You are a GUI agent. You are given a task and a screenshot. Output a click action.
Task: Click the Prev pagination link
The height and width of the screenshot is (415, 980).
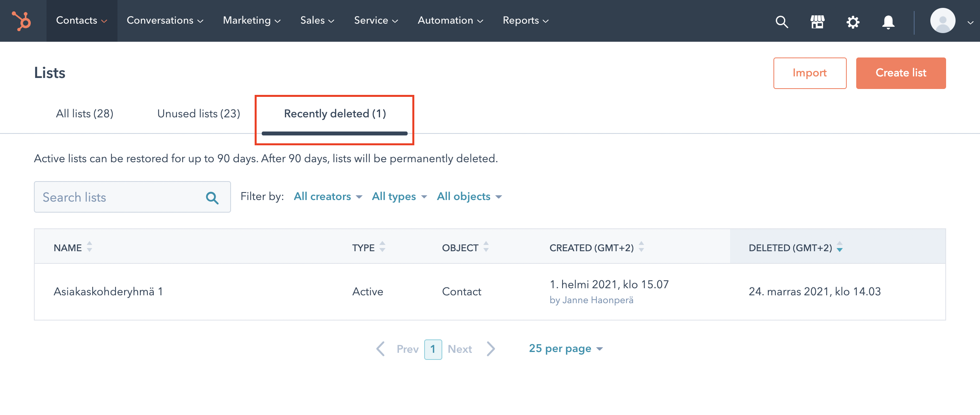click(408, 349)
